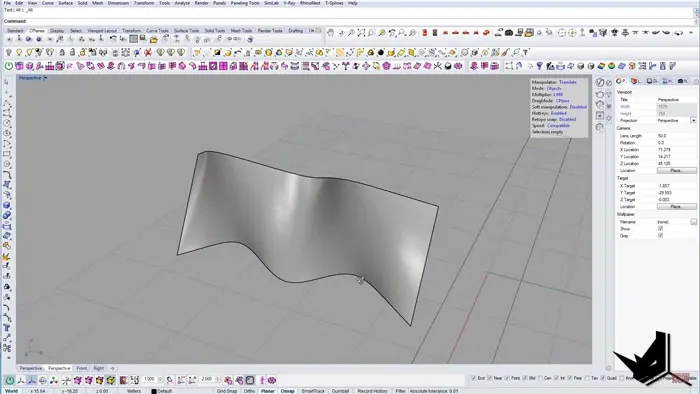
Task: Click the yellow warning triangle icon
Action: (x=371, y=53)
